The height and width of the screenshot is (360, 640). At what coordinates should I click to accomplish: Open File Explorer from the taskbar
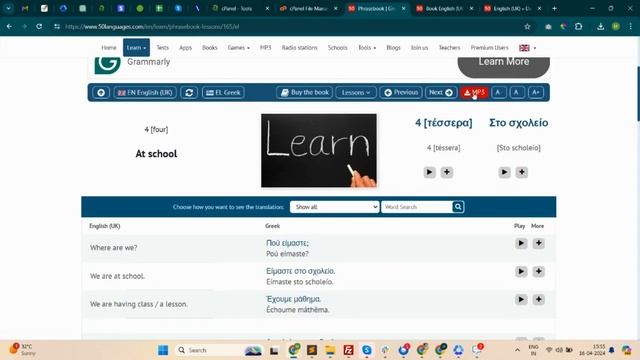[330, 350]
